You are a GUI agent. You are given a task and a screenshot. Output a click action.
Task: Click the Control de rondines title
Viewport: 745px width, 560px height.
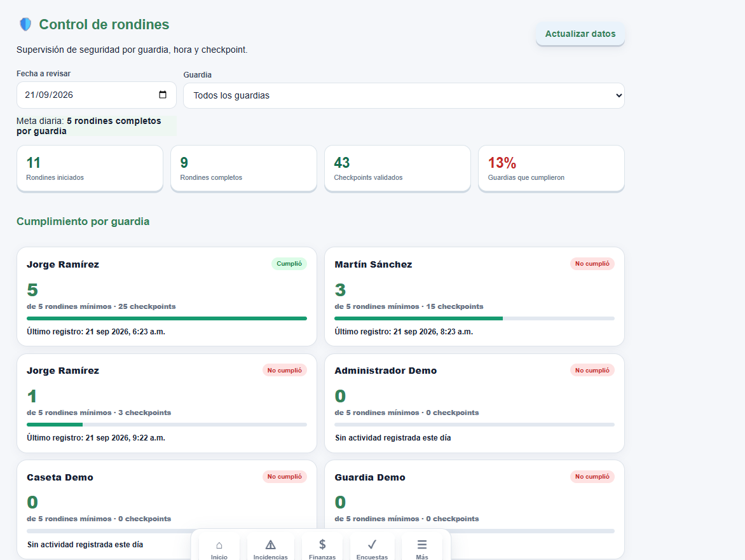(104, 24)
